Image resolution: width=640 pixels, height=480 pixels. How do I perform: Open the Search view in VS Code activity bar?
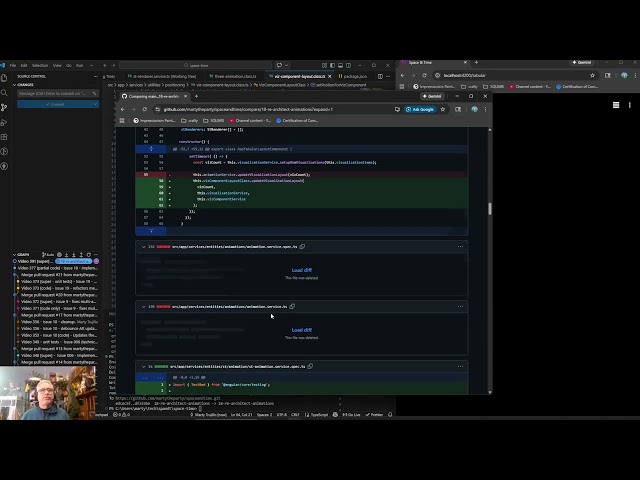click(x=4, y=93)
